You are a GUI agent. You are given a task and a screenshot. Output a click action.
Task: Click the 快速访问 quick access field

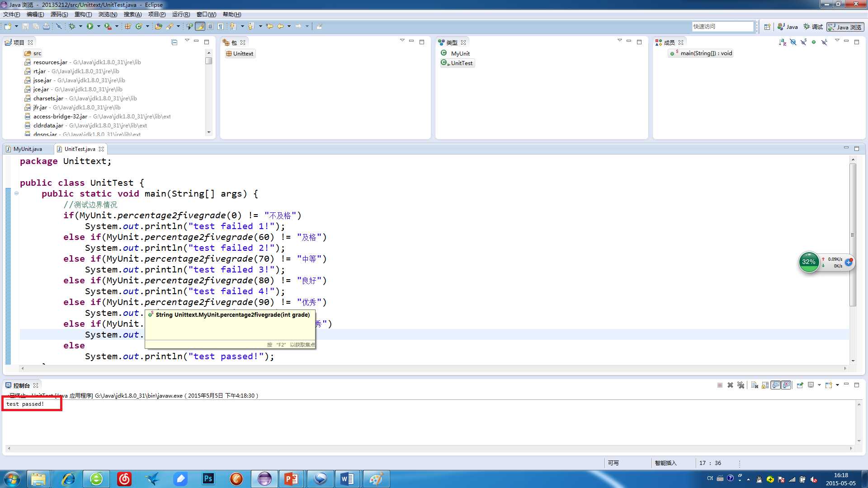[x=722, y=27]
